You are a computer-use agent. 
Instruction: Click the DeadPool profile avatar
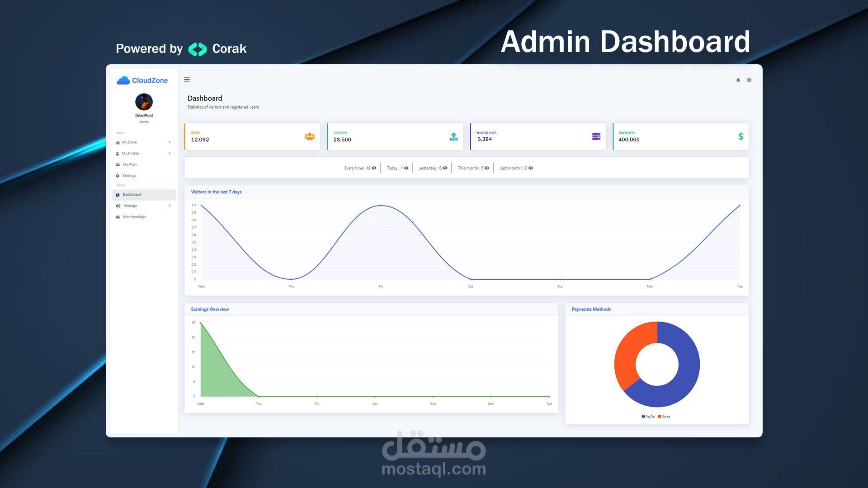(x=144, y=102)
